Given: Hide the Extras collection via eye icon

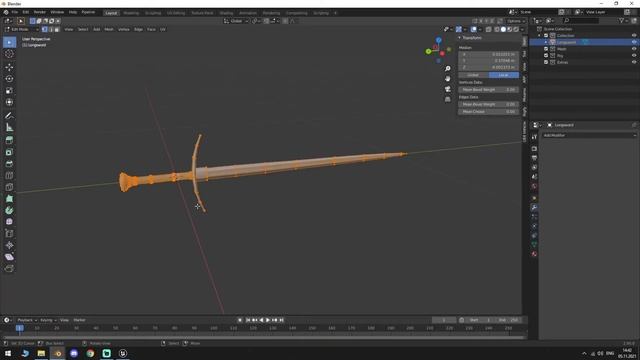Looking at the screenshot, I should [634, 62].
